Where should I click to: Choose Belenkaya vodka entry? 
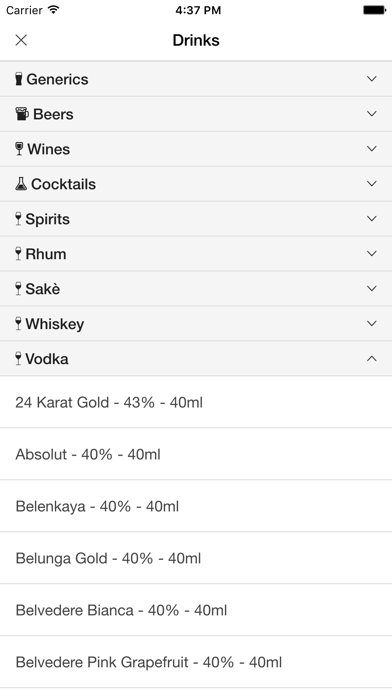pyautogui.click(x=196, y=506)
